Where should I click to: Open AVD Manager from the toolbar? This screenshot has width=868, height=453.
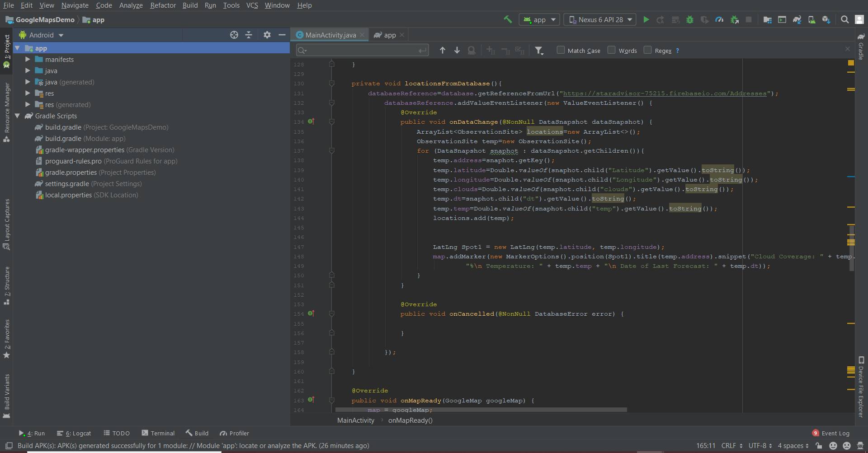pos(812,20)
